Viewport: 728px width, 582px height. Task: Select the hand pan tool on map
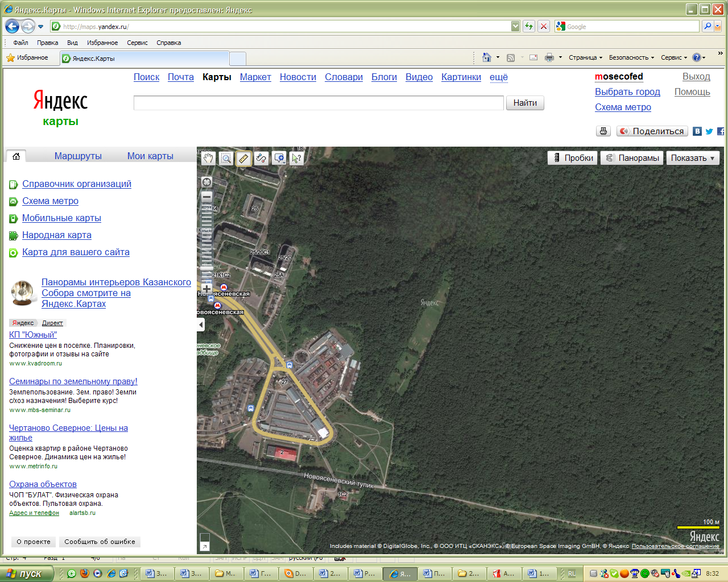(x=208, y=159)
